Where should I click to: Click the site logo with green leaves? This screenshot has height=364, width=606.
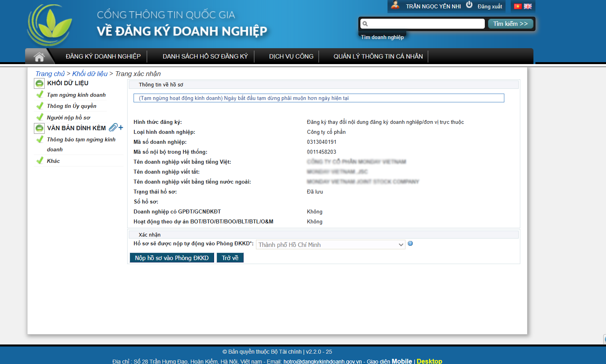(x=50, y=25)
